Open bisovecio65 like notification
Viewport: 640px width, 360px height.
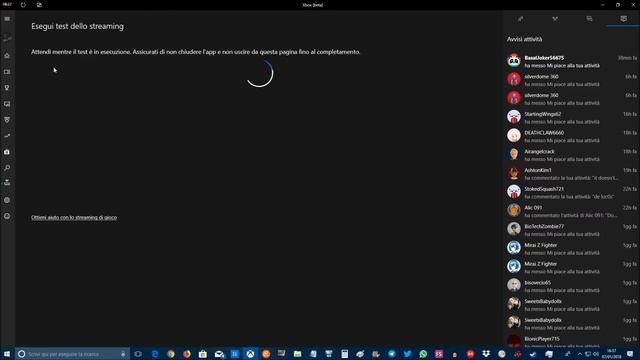click(571, 286)
